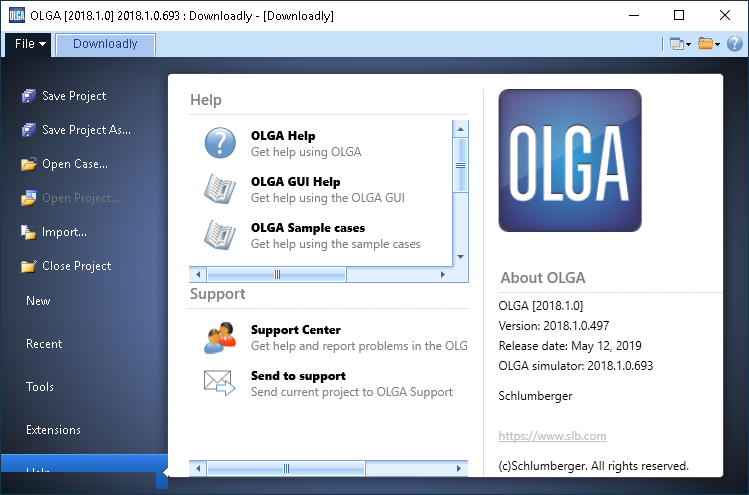Switch to the Downloadly tab
The width and height of the screenshot is (749, 495).
coord(105,44)
